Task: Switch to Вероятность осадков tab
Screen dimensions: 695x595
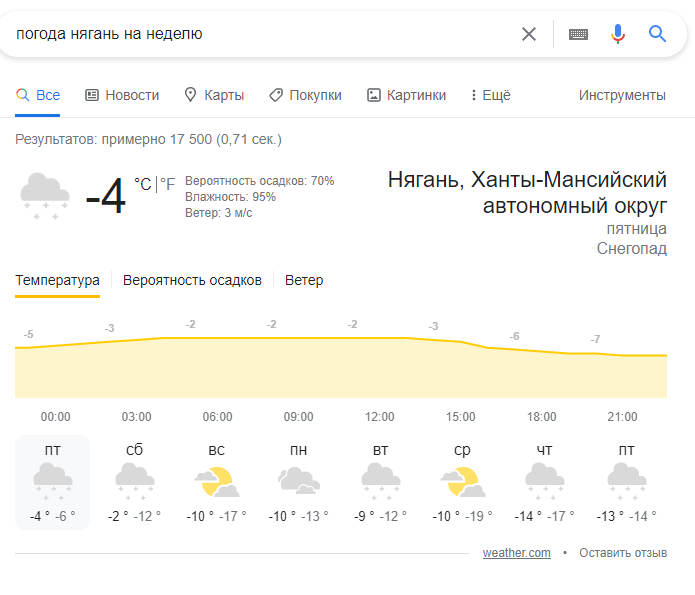Action: pyautogui.click(x=192, y=280)
